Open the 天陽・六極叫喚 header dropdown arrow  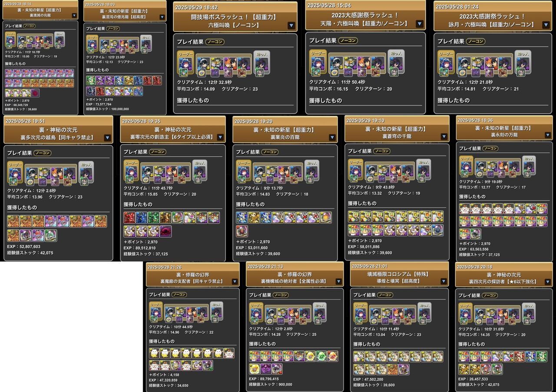coord(420,23)
